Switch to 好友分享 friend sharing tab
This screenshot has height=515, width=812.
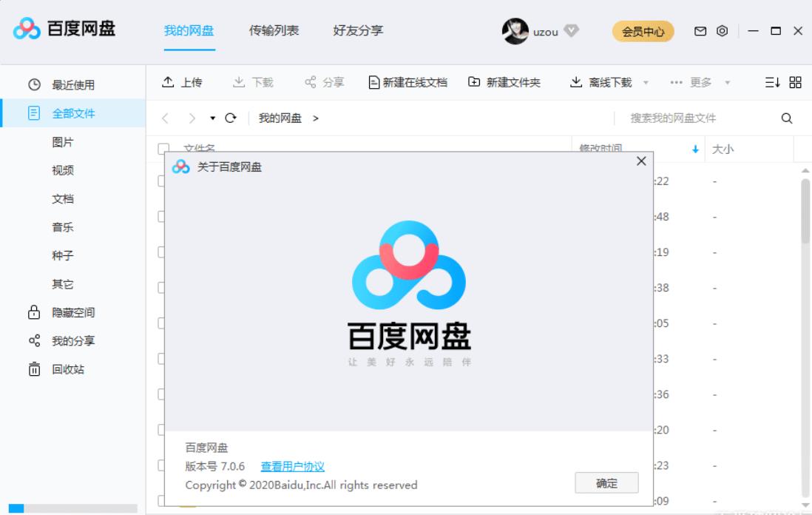click(359, 30)
